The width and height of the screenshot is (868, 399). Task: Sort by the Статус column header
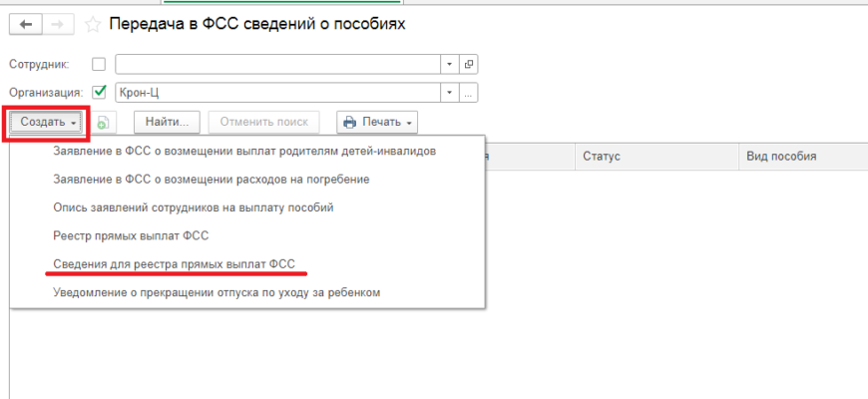656,157
